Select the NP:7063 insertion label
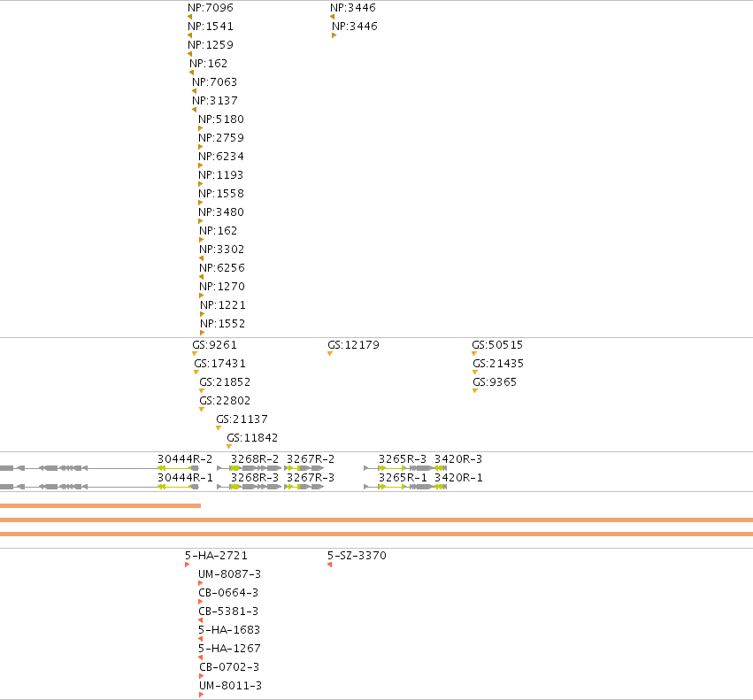This screenshot has width=753, height=700. tap(215, 82)
